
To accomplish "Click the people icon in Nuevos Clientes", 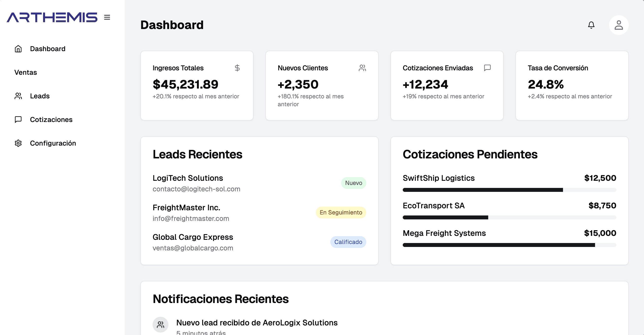I will (362, 68).
